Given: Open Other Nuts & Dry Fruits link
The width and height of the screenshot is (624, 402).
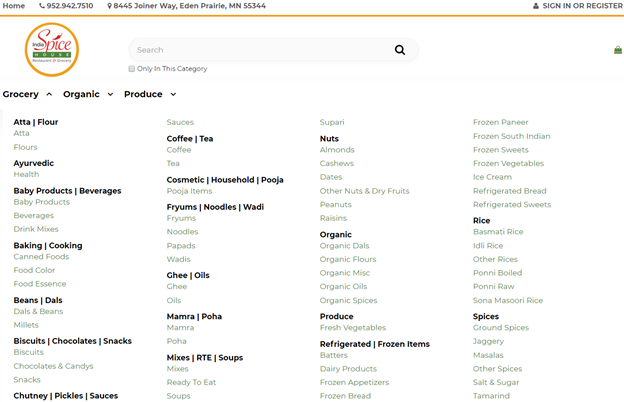Looking at the screenshot, I should pyautogui.click(x=364, y=191).
